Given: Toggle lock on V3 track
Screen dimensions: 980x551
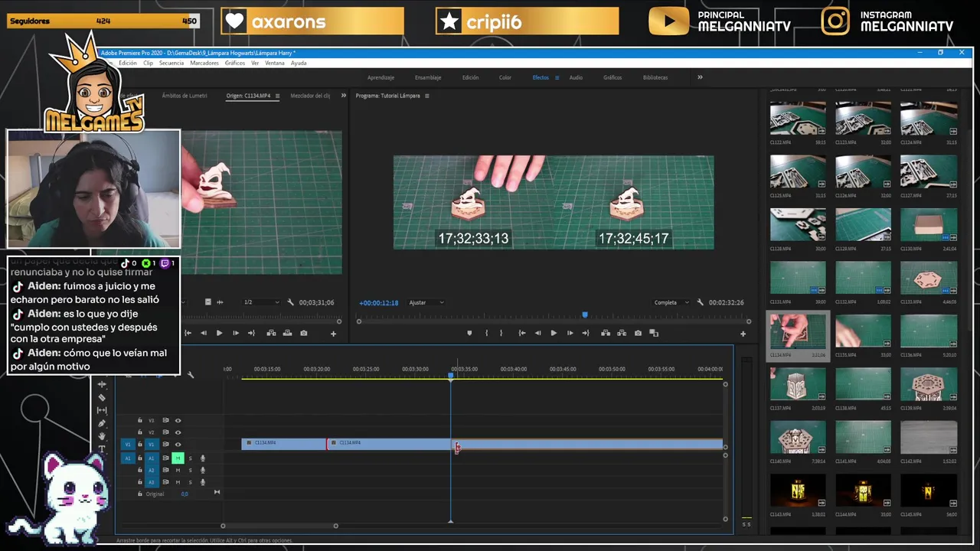Looking at the screenshot, I should (140, 420).
